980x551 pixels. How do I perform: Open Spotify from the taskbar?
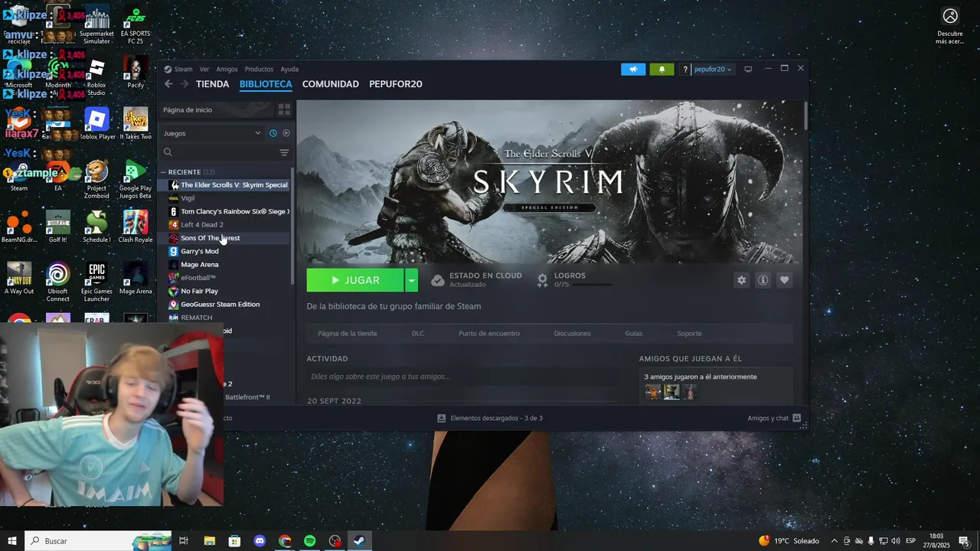click(x=310, y=541)
